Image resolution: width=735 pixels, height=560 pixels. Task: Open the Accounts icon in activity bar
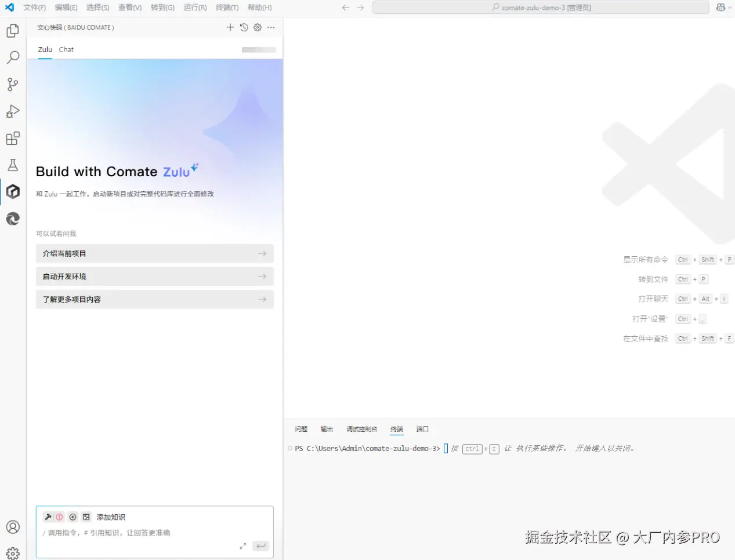13,527
